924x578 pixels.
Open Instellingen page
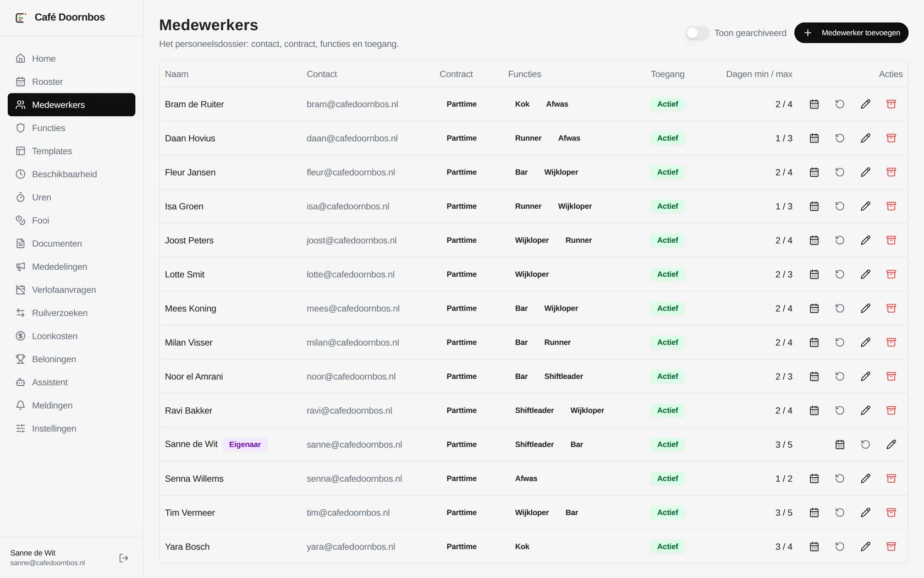pos(71,428)
